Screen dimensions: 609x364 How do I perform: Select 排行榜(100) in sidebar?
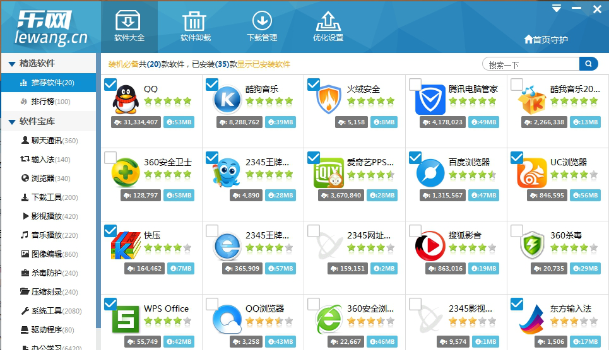click(48, 102)
